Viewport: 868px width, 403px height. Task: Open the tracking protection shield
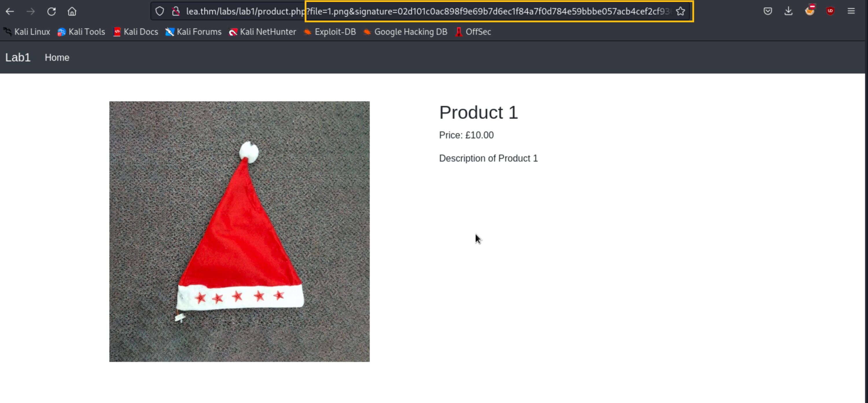tap(159, 12)
